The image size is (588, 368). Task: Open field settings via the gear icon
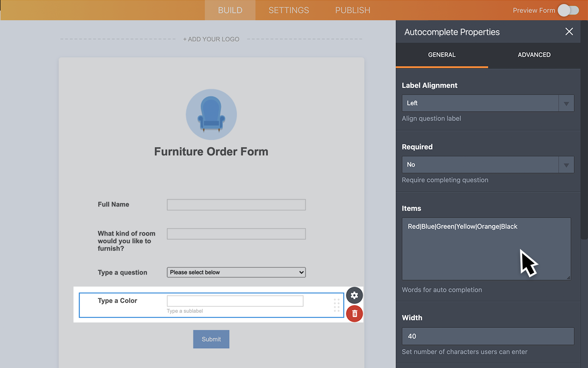(354, 295)
